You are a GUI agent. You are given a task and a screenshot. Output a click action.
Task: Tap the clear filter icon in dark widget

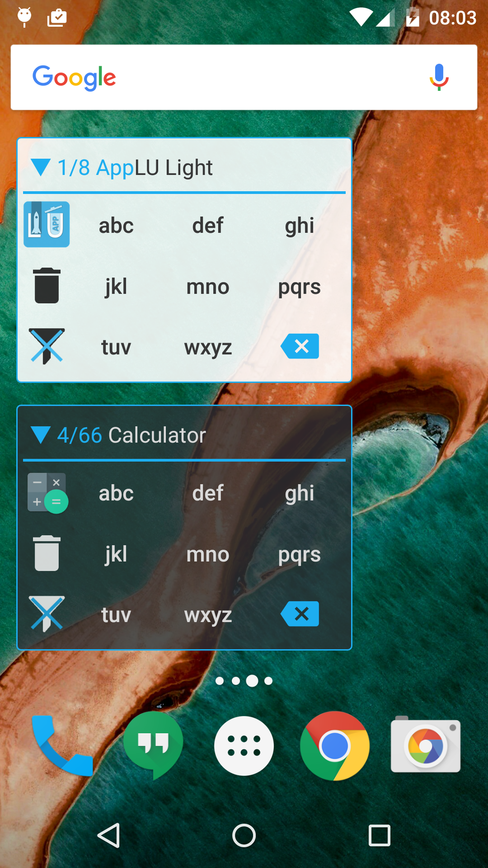(47, 614)
